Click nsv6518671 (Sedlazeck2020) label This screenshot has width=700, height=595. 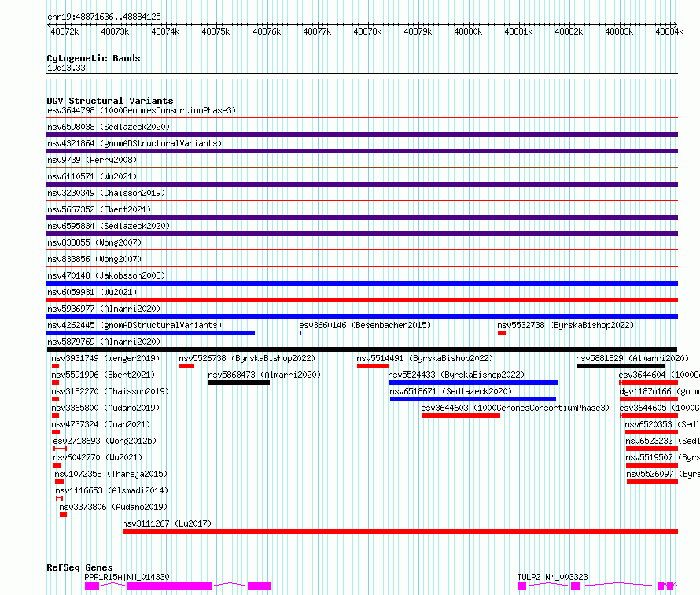[x=451, y=391]
